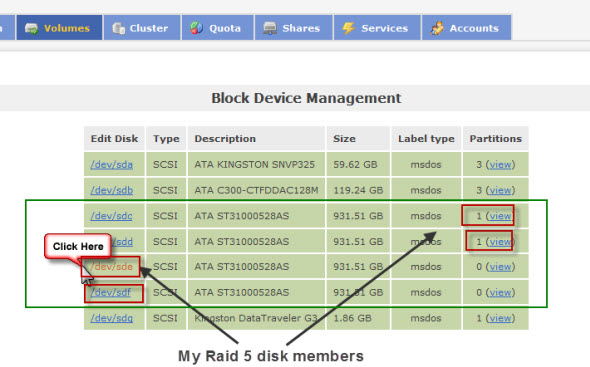Click the Edit Disk column header
The width and height of the screenshot is (590, 367).
(x=114, y=139)
